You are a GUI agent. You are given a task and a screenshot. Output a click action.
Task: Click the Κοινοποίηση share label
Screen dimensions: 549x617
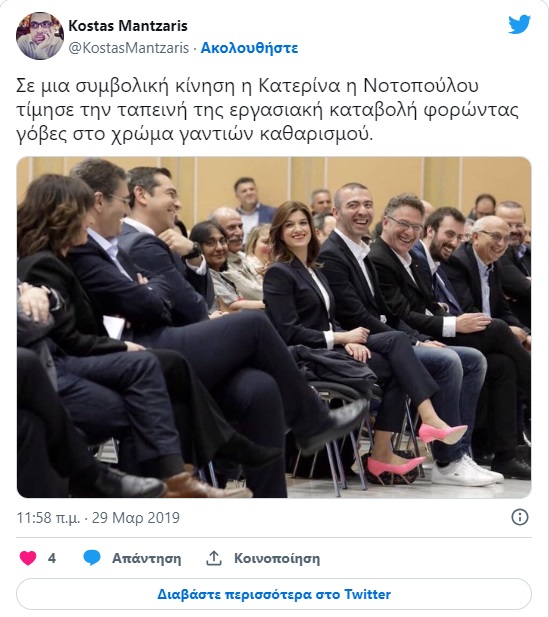point(277,558)
